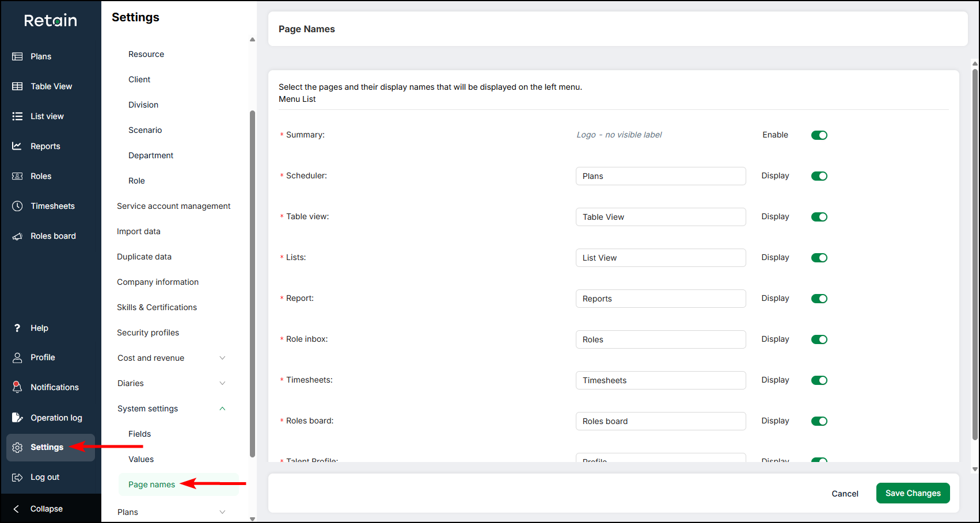Click the settings menu vertical scrollbar
This screenshot has height=523, width=980.
(252, 282)
